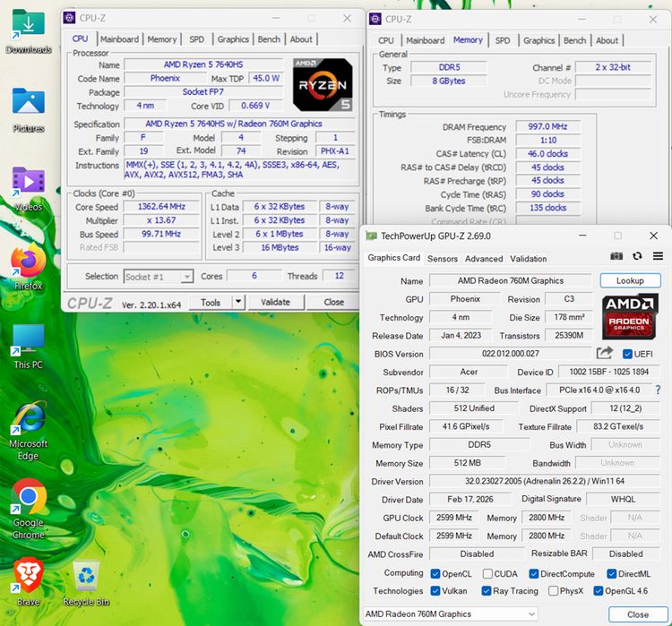Open the Videos desktop shortcut

(29, 189)
